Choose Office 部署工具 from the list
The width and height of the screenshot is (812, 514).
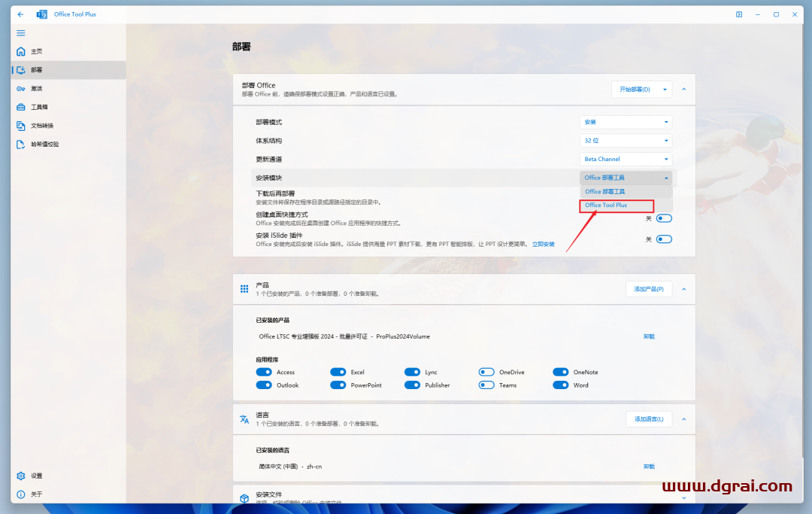(626, 192)
